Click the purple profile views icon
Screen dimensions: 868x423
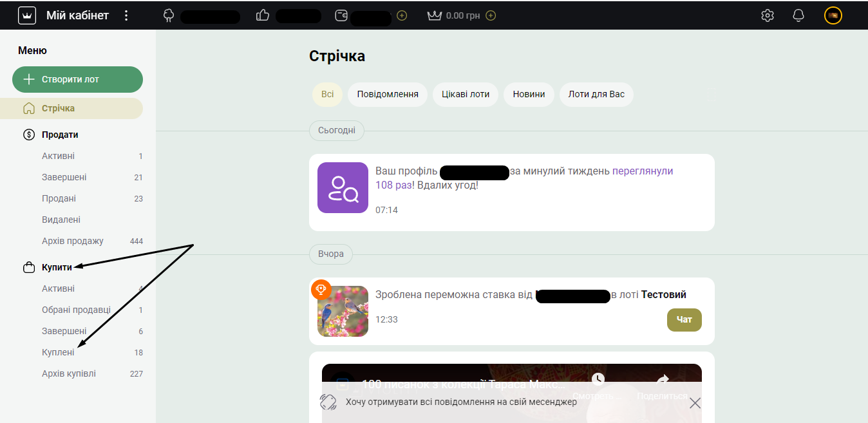(343, 187)
